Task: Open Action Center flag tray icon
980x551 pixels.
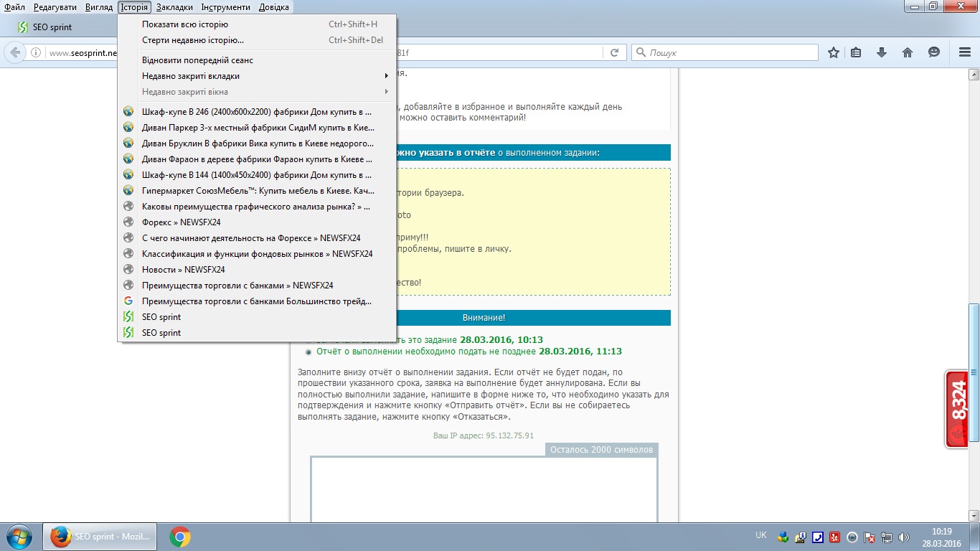Action: [870, 537]
